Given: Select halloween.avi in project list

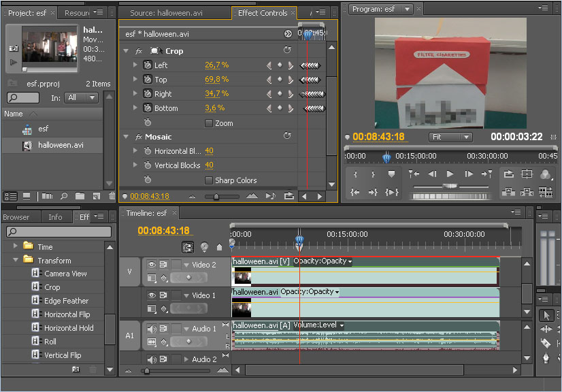Looking at the screenshot, I should coord(52,145).
